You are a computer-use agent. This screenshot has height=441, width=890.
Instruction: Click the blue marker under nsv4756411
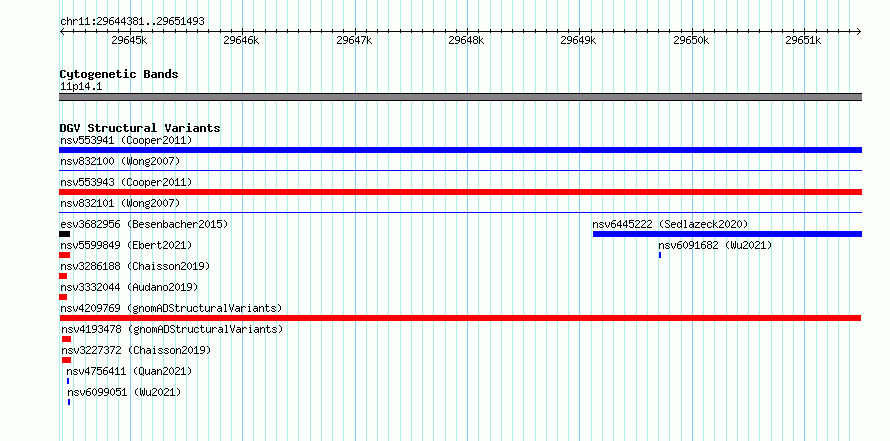68,381
